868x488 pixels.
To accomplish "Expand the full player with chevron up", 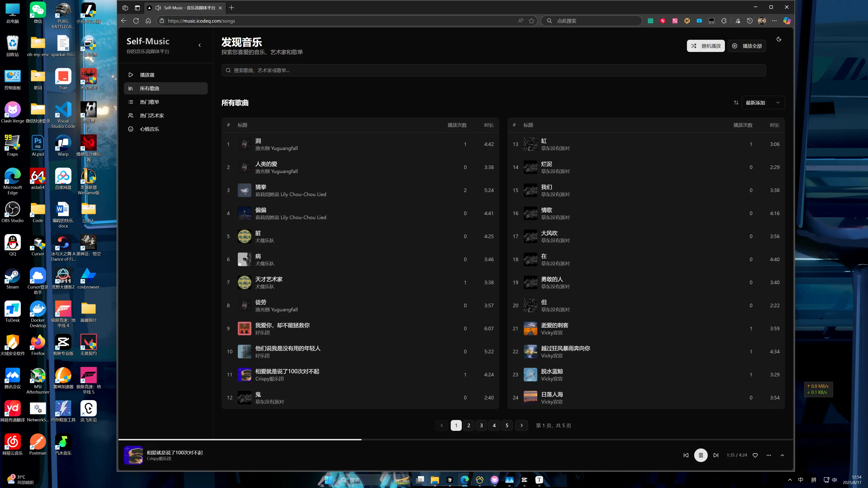I will click(782, 455).
